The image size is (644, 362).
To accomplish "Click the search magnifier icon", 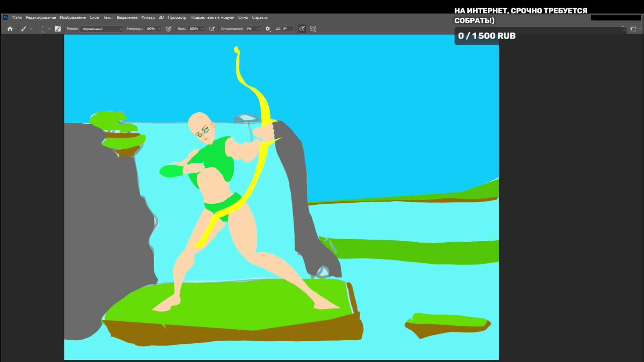I will pyautogui.click(x=623, y=29).
